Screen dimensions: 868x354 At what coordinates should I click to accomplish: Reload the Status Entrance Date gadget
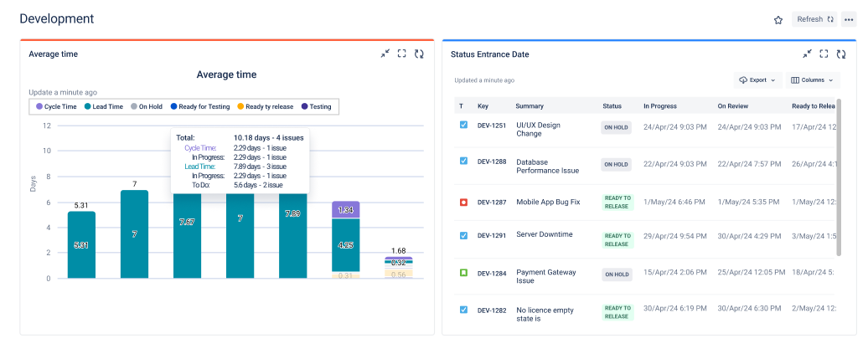(841, 54)
